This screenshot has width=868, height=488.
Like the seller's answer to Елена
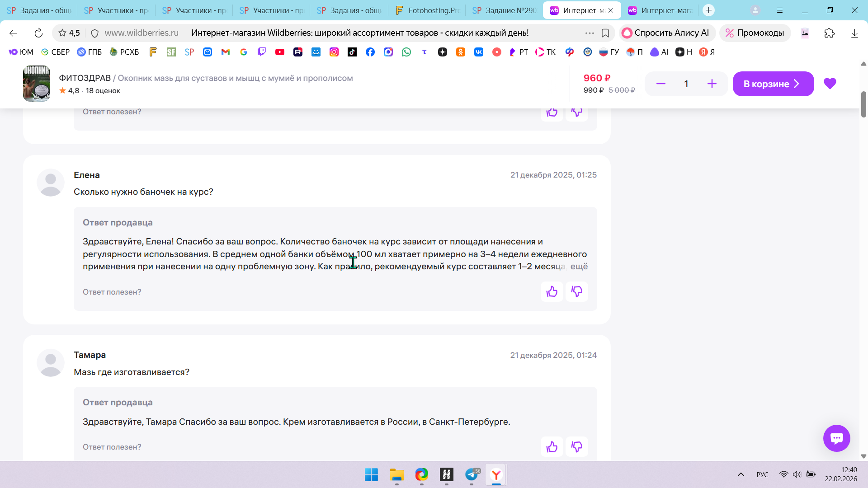552,292
